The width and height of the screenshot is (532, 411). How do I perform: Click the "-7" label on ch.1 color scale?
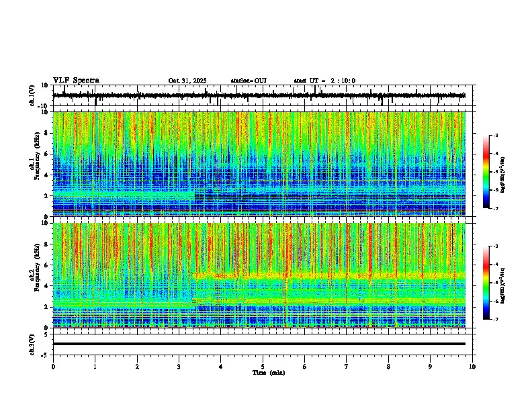(496, 208)
